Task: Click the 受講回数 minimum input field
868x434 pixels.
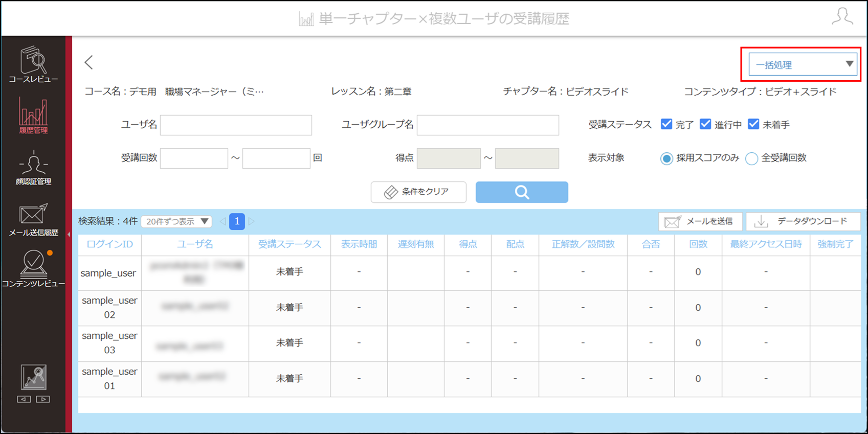Action: coord(194,158)
